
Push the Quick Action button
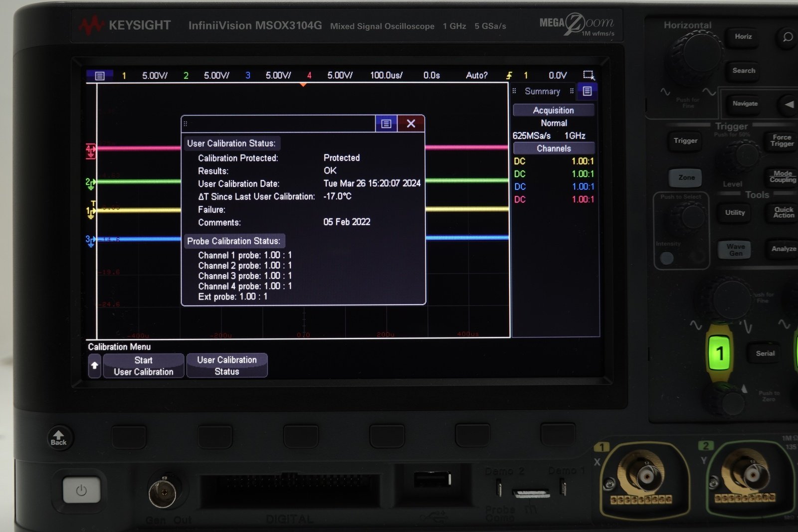coord(783,212)
